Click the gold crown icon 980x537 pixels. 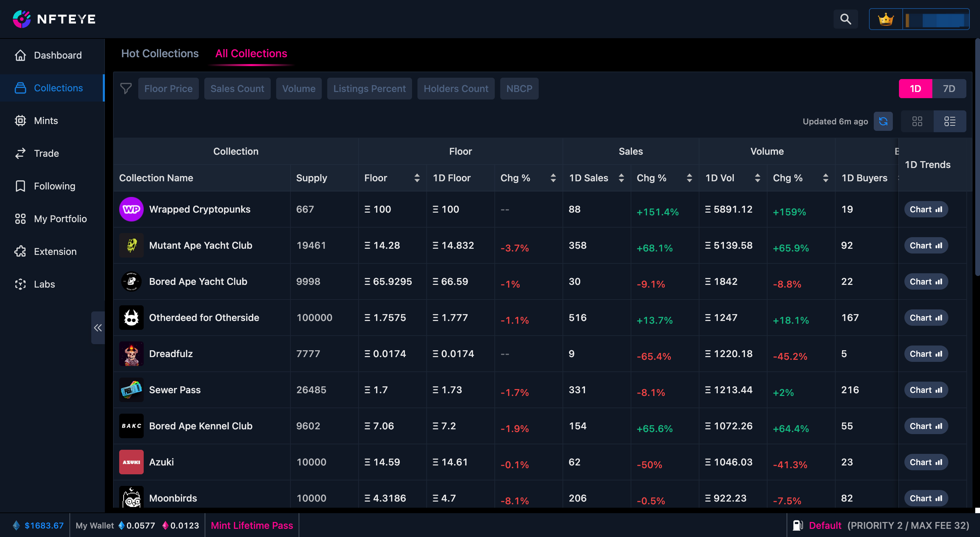coord(886,19)
